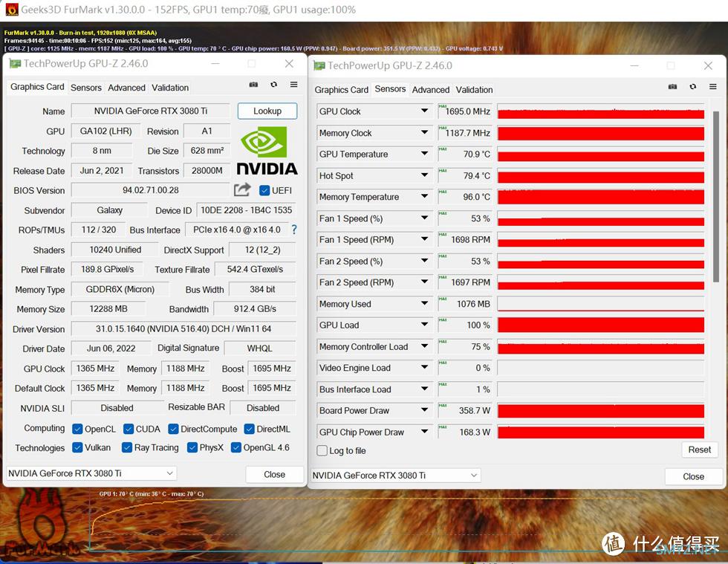
Task: Toggle the CUDA checkbox
Action: (129, 429)
